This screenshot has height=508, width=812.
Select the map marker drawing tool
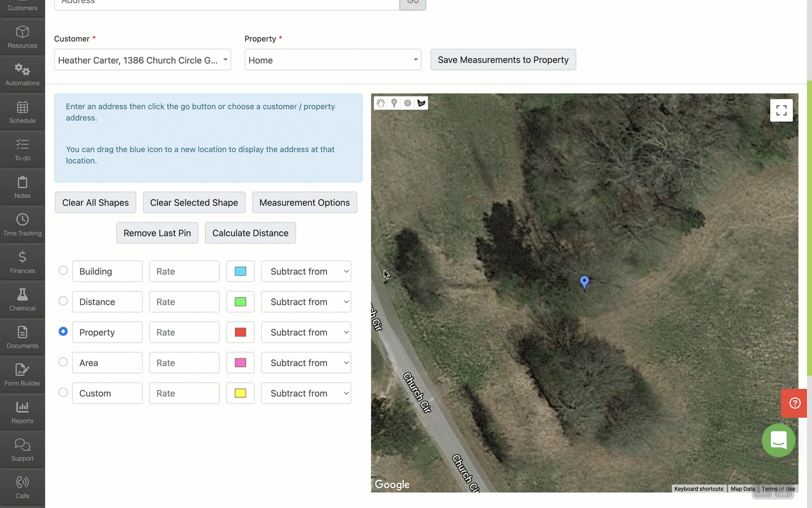click(x=394, y=103)
